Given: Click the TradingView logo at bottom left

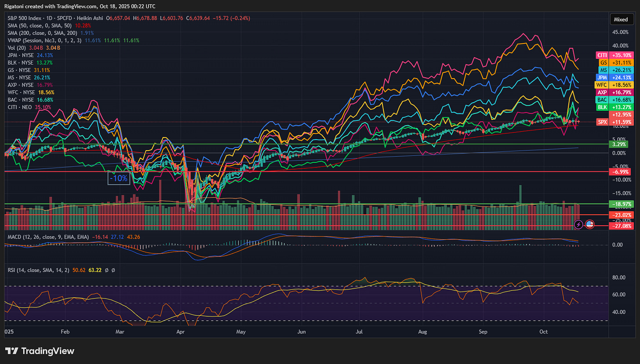Looking at the screenshot, I should click(40, 351).
